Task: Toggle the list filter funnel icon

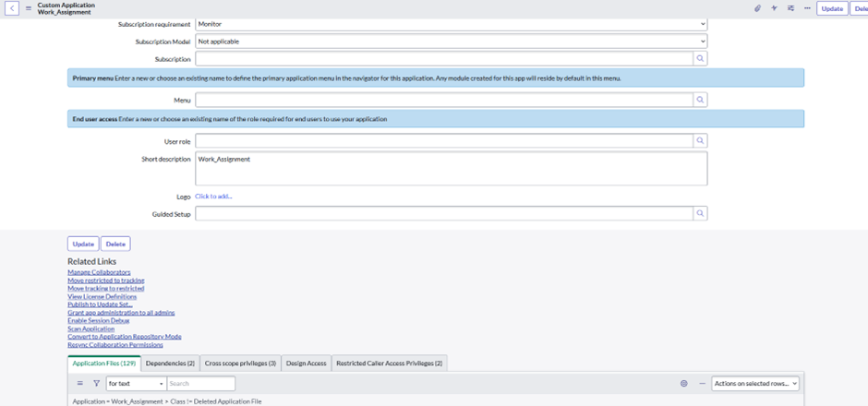Action: [x=96, y=383]
